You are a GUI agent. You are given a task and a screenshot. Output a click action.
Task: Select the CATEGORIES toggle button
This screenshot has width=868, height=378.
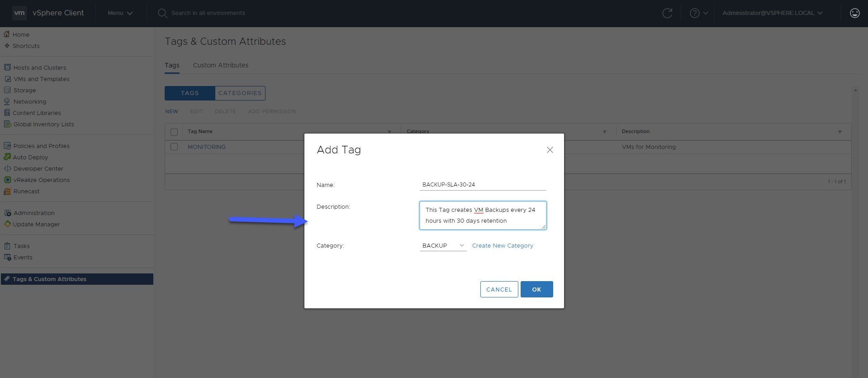coord(240,93)
